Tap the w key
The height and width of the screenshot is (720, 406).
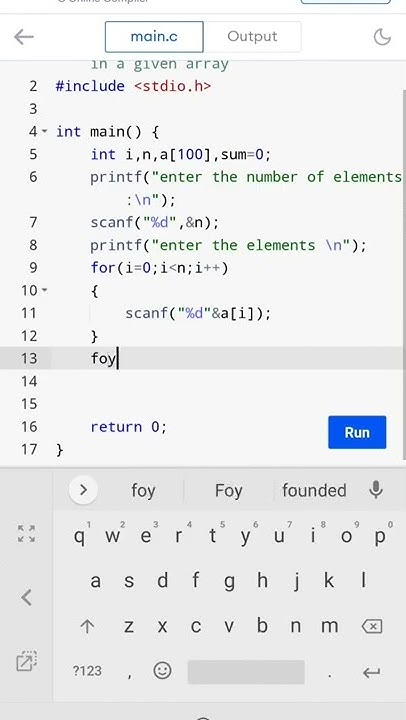(x=113, y=536)
